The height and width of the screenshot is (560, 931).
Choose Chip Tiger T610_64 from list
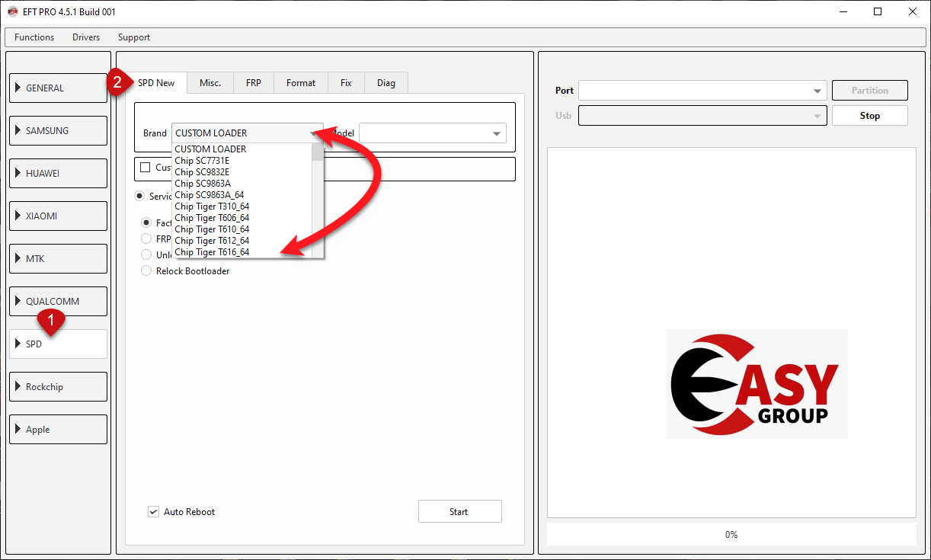242,229
